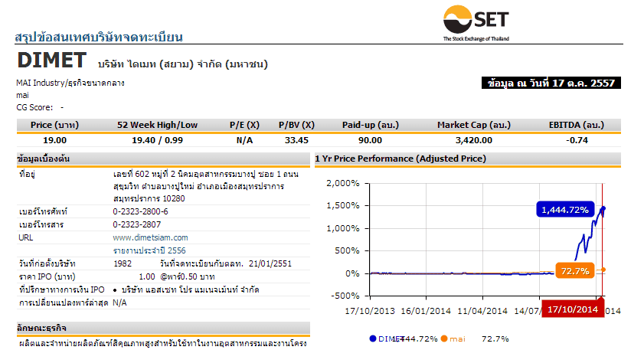Click the 1,500% y-axis label
Viewport: 644px width, 350px height.
343,205
